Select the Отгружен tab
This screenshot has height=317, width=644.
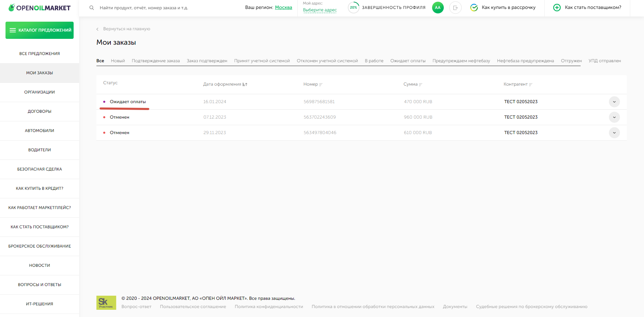coord(571,61)
